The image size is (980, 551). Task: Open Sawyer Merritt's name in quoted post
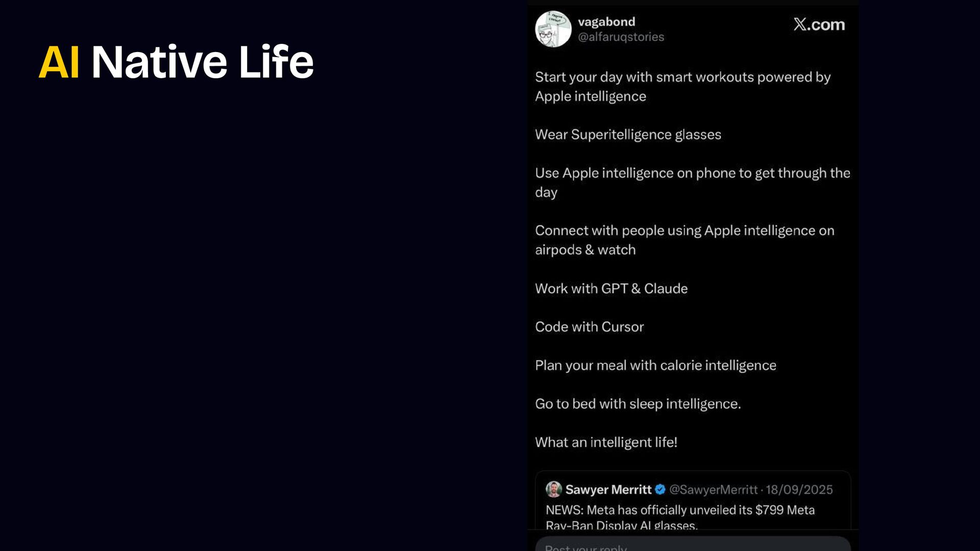[608, 490]
